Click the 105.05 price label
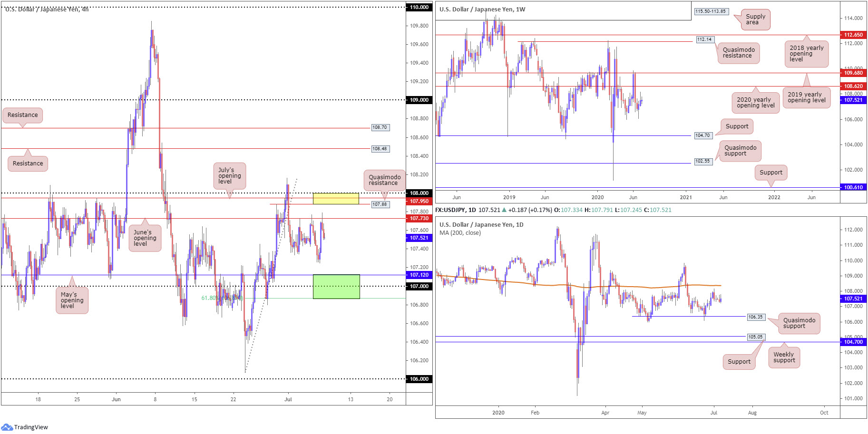Image resolution: width=868 pixels, height=434 pixels. tap(755, 337)
